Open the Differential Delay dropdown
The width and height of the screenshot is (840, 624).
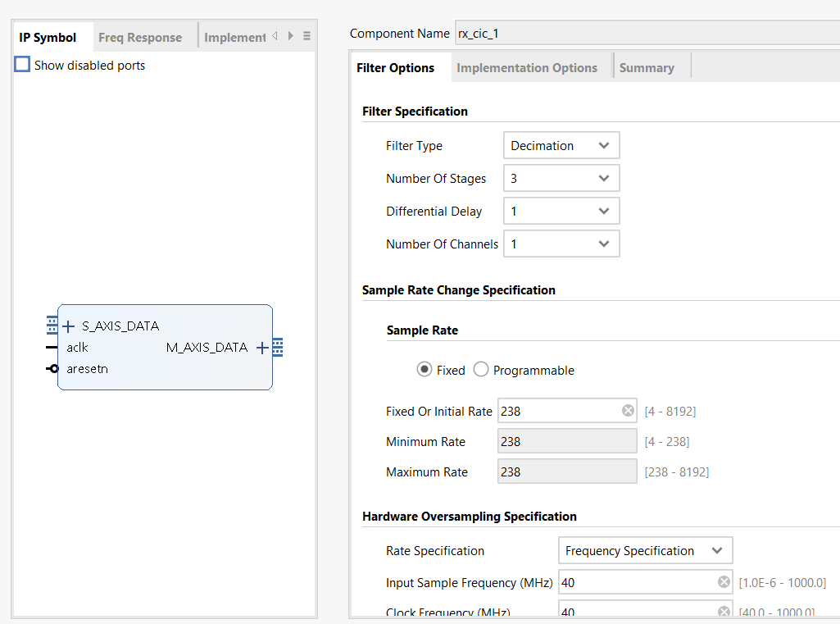561,212
